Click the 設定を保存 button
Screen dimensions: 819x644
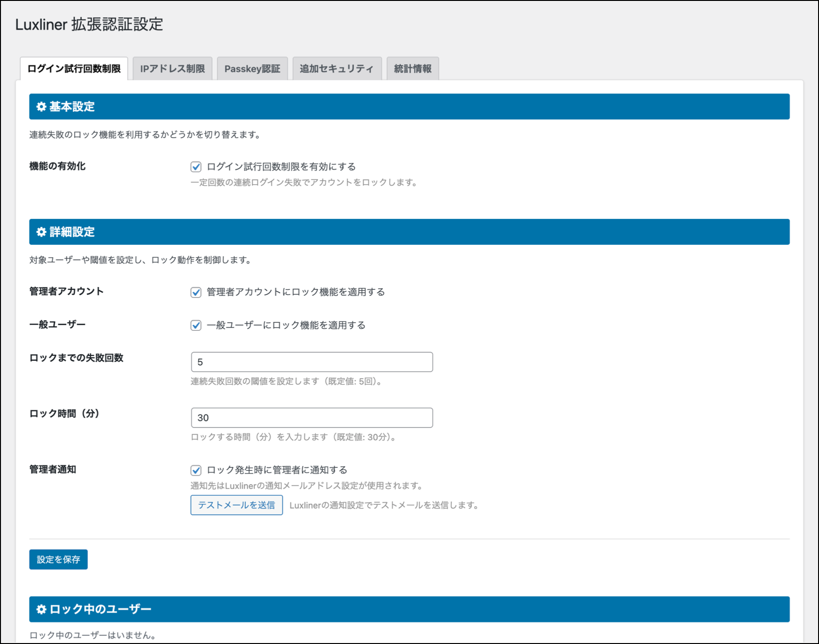coord(58,560)
